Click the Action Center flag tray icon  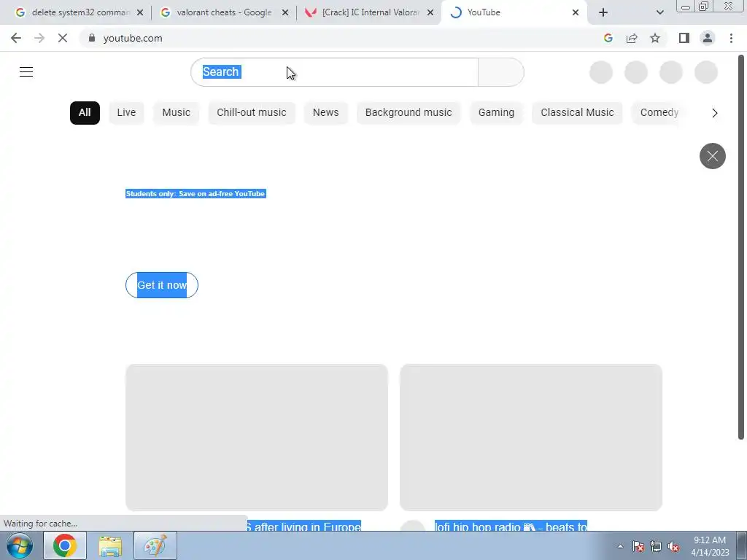[x=638, y=546]
